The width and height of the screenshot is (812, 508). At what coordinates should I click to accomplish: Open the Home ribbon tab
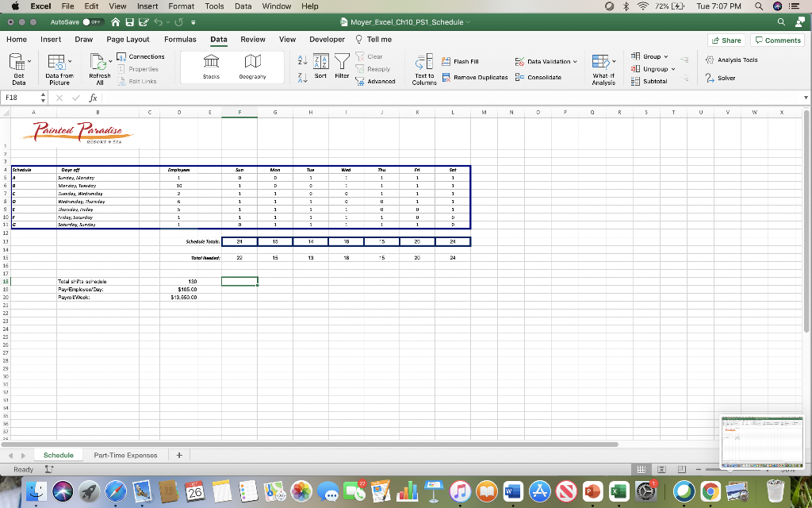pyautogui.click(x=17, y=40)
